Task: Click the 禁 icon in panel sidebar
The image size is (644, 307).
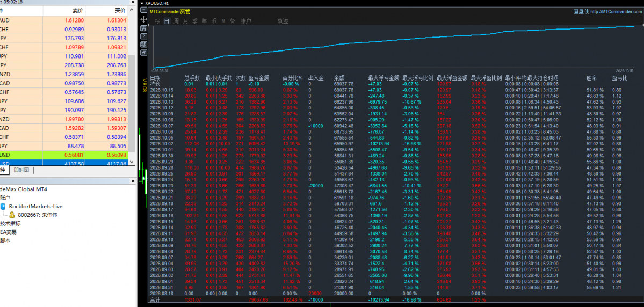Action: pyautogui.click(x=144, y=45)
